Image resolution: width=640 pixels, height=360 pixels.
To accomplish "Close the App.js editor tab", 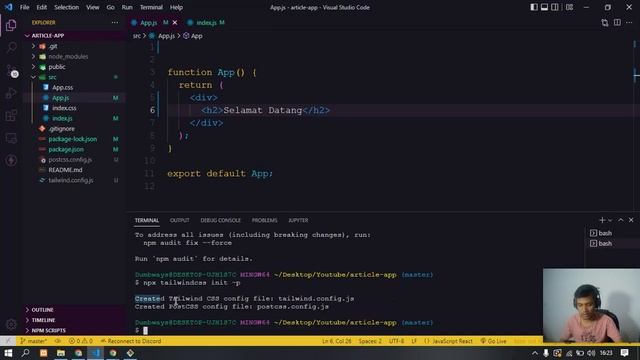I will tap(175, 23).
